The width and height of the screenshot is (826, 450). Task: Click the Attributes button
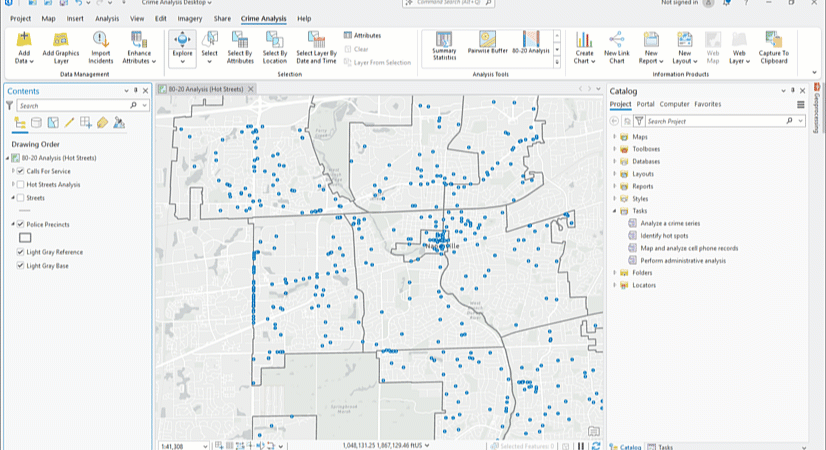(362, 35)
